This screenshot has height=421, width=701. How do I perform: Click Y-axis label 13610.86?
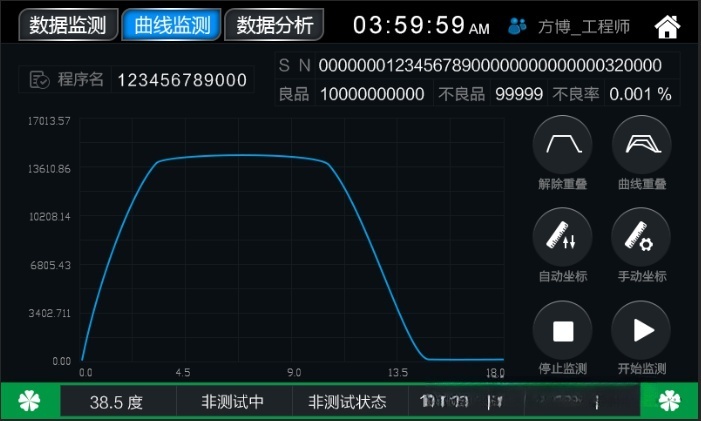(49, 169)
